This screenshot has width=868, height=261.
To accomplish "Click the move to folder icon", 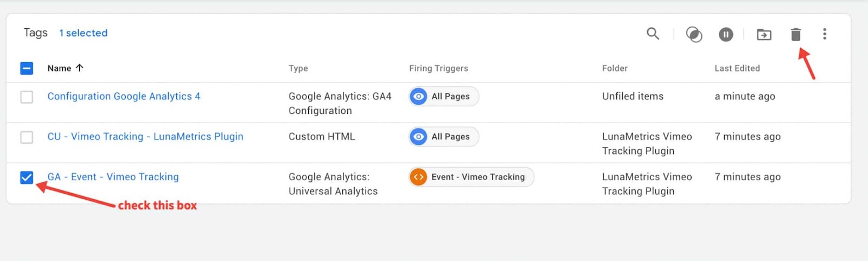I will coord(764,34).
